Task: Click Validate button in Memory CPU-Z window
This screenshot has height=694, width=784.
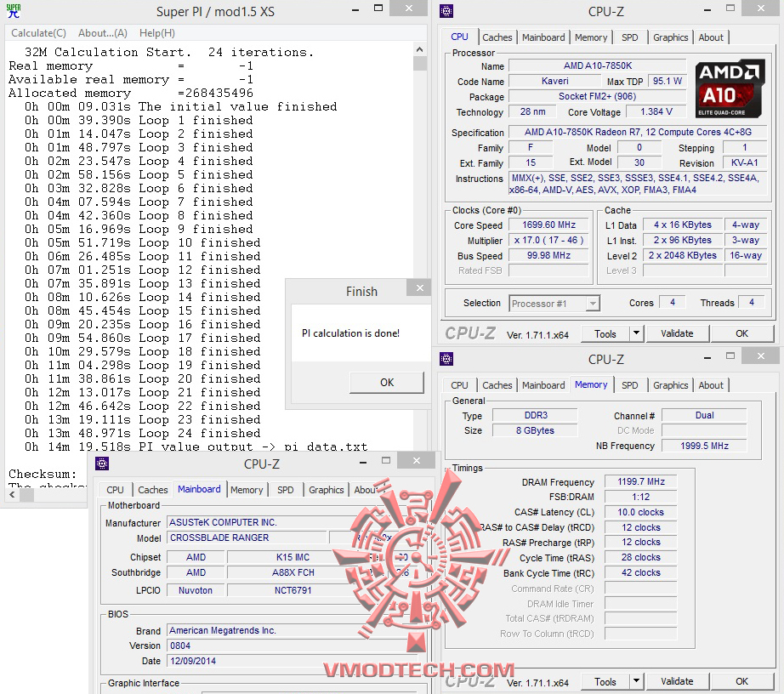Action: click(677, 681)
